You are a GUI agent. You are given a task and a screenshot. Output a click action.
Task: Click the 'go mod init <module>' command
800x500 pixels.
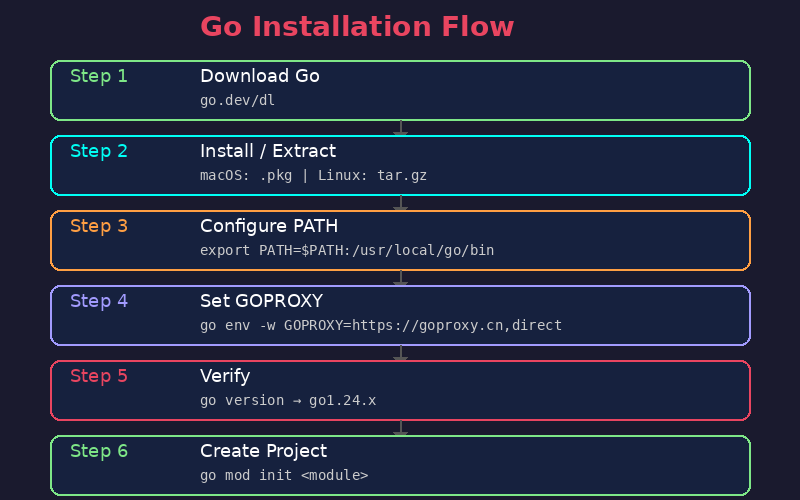click(x=284, y=476)
